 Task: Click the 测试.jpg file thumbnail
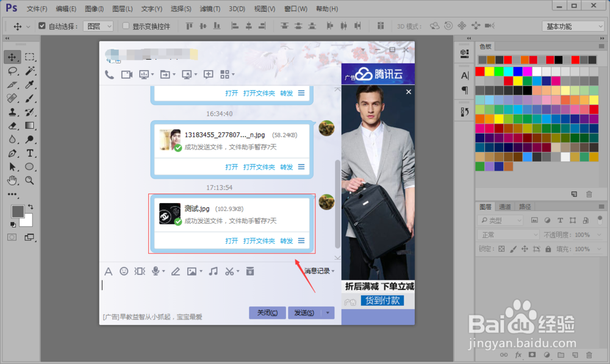pyautogui.click(x=170, y=213)
